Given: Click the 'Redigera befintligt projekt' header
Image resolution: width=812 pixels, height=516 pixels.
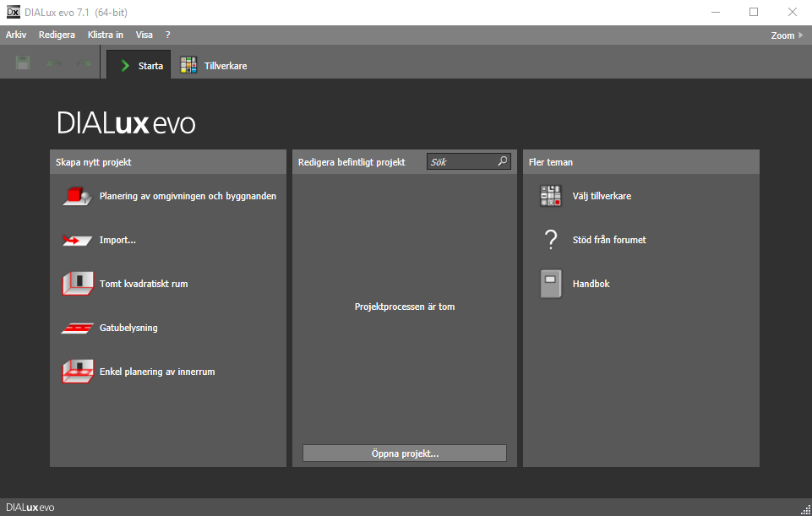Looking at the screenshot, I should (x=352, y=162).
